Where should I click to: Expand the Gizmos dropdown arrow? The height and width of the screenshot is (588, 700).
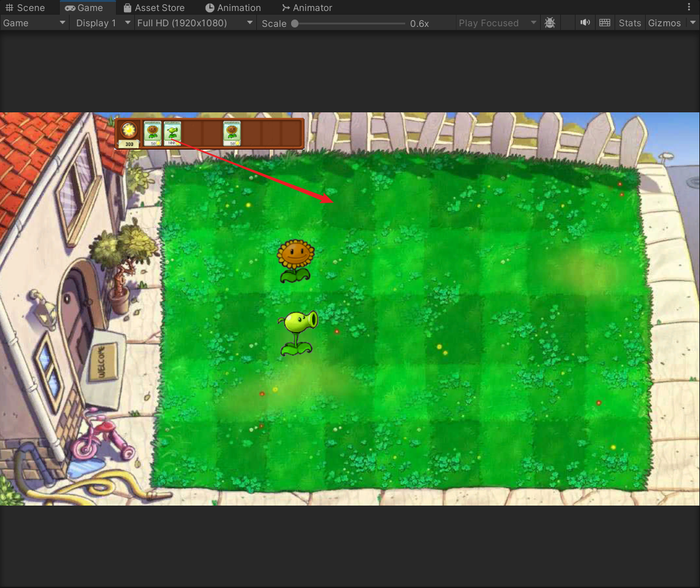tap(693, 23)
